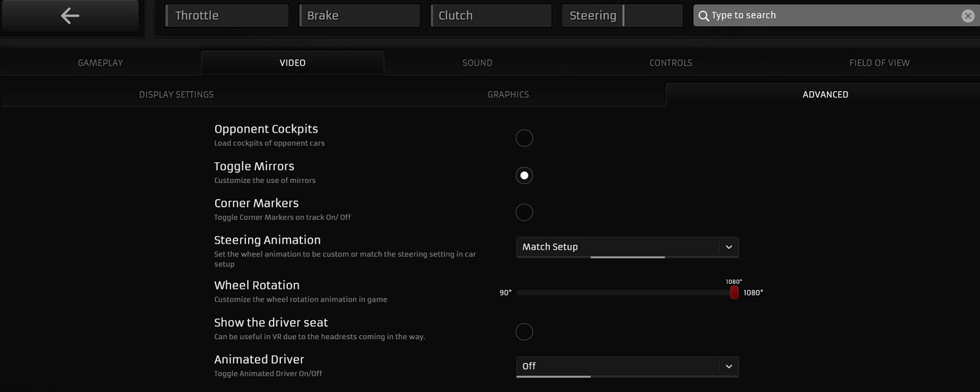Enable Opponent Cockpits toggle
The height and width of the screenshot is (392, 980).
pos(524,138)
